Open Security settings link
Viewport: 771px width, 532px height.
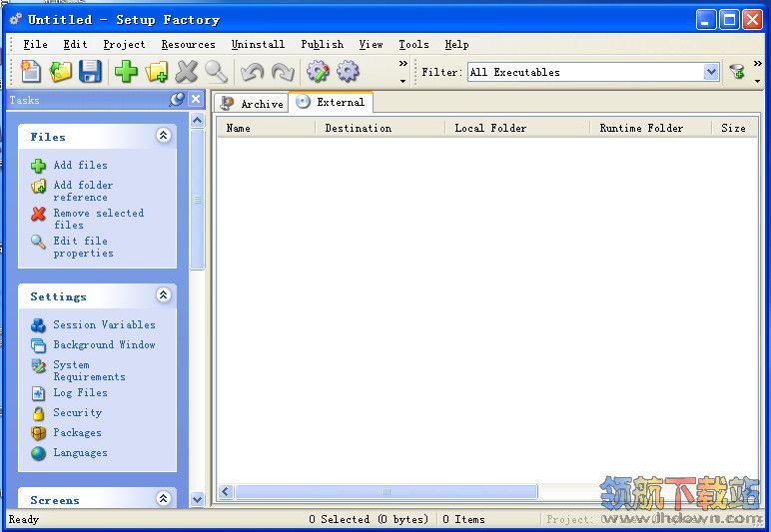[x=77, y=412]
